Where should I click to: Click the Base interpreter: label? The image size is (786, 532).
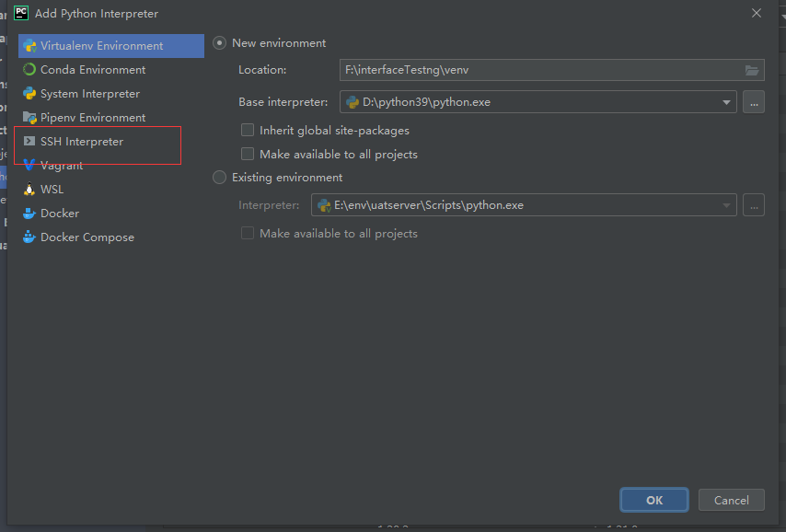tap(283, 102)
